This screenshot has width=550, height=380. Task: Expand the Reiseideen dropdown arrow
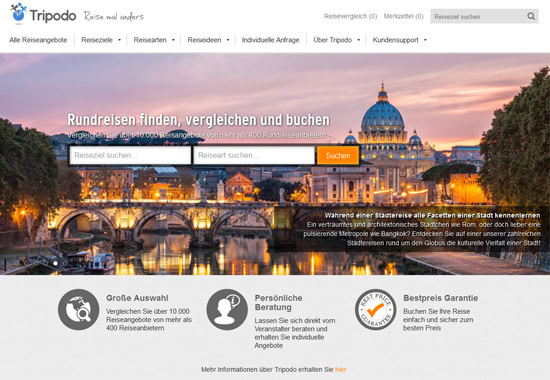pos(228,40)
